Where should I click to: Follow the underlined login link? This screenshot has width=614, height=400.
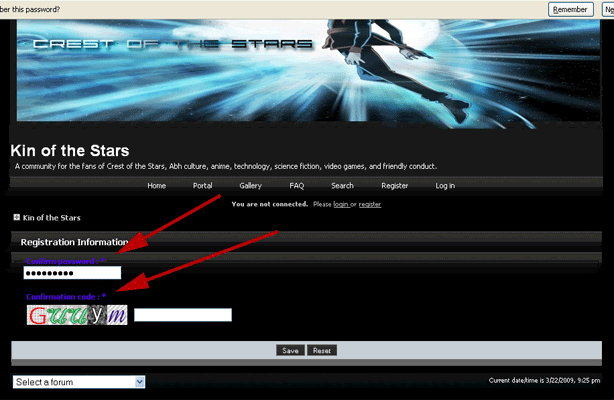[x=341, y=204]
